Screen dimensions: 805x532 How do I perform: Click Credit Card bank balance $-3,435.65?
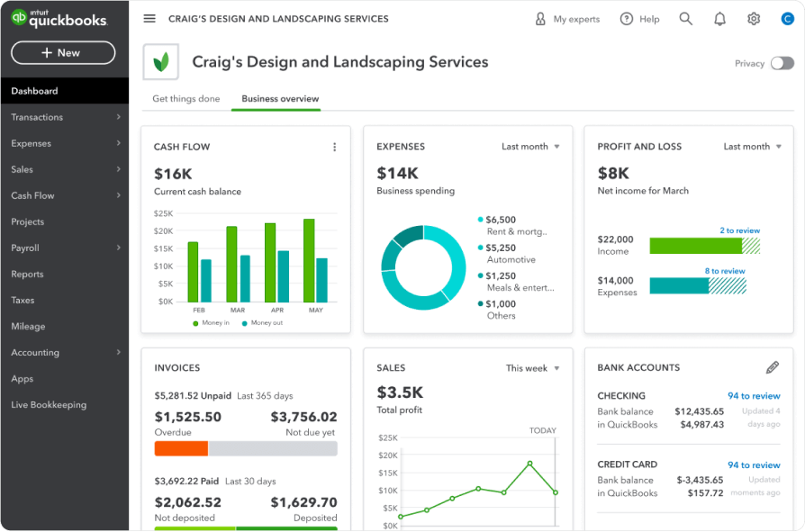coord(700,480)
